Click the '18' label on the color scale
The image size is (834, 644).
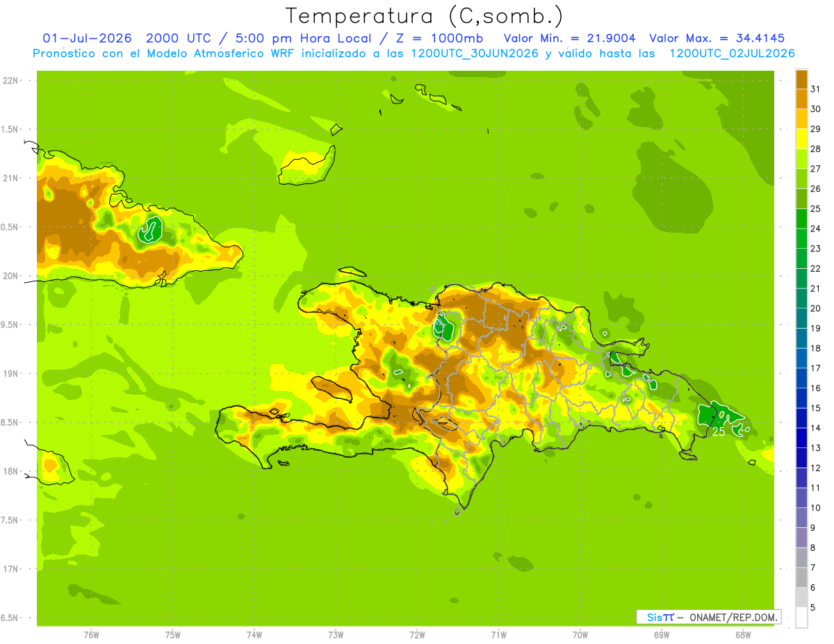coord(815,348)
